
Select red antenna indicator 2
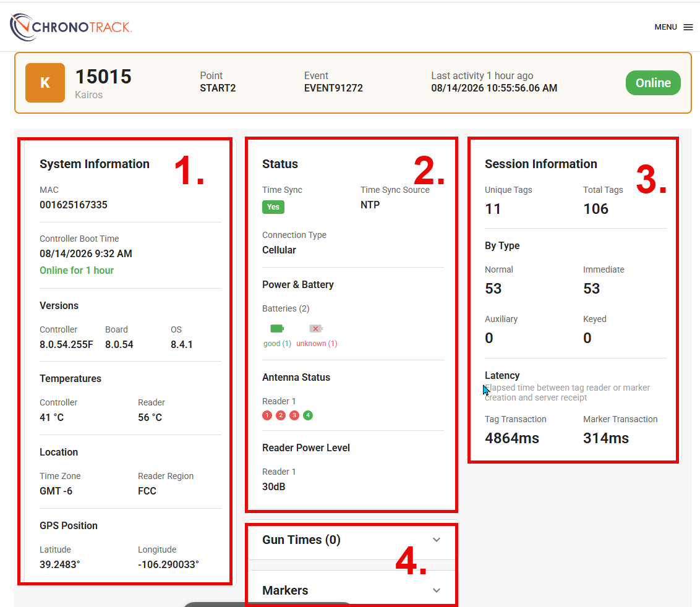pyautogui.click(x=281, y=415)
